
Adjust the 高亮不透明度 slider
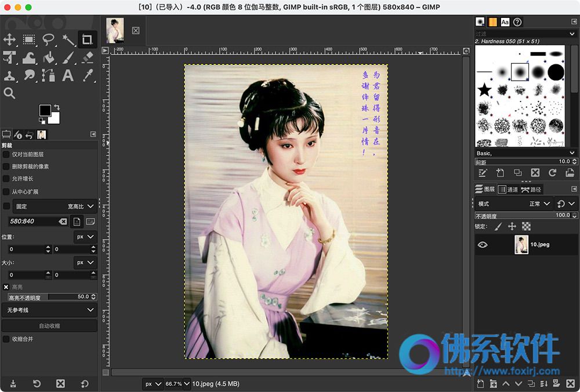pos(52,297)
